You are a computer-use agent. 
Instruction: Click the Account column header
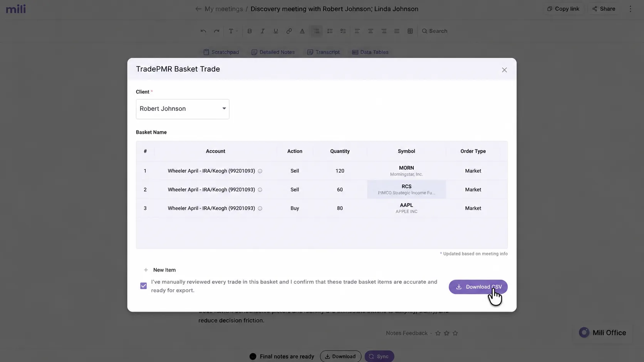point(215,151)
